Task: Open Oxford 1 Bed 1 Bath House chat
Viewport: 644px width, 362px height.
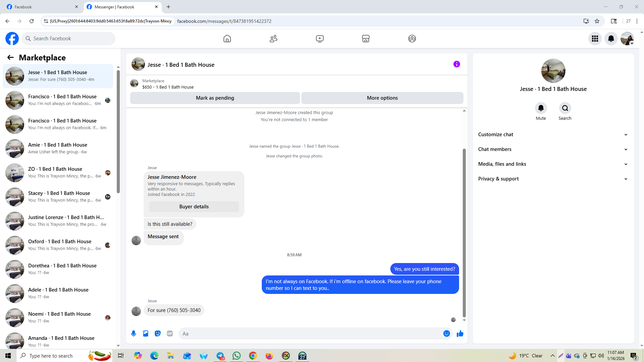Action: pos(58,245)
